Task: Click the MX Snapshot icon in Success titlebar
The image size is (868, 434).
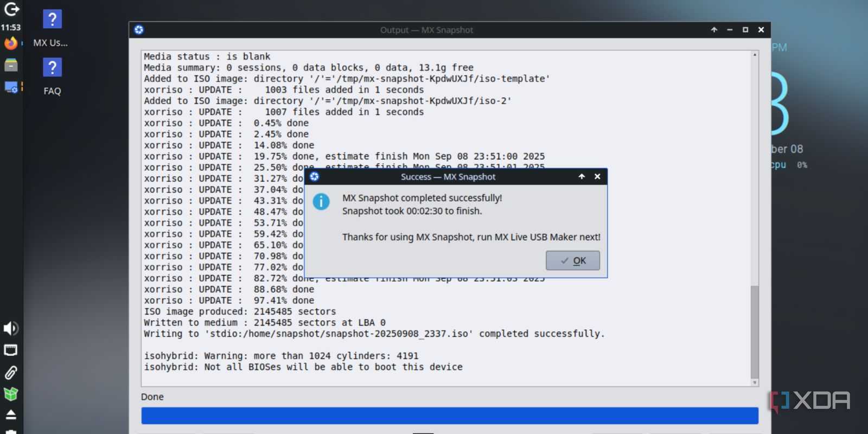Action: [314, 177]
